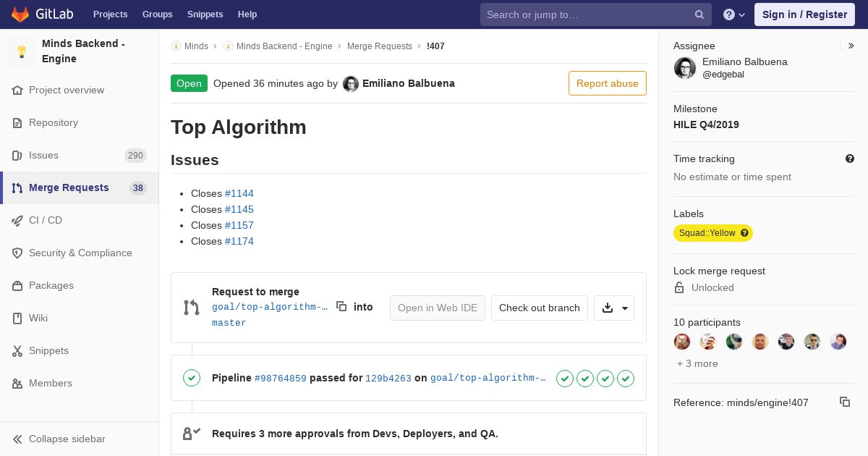This screenshot has width=868, height=456.
Task: Click the @edgebal username
Action: point(723,75)
